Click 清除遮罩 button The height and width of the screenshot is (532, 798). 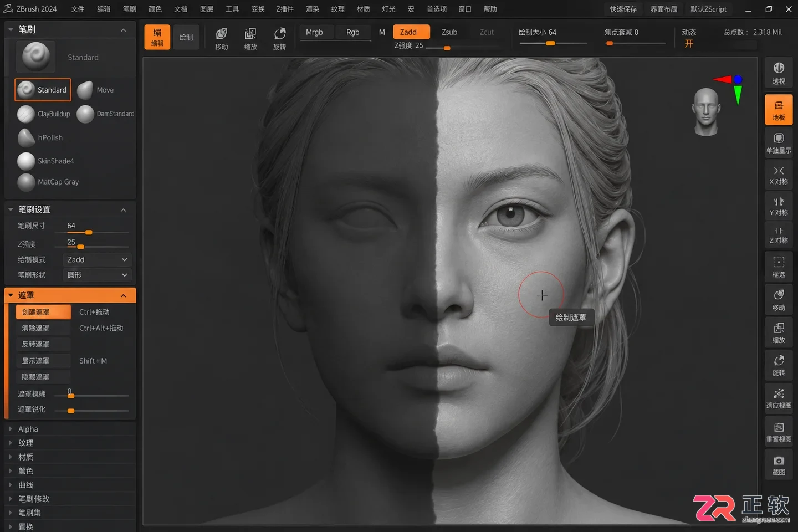click(x=43, y=328)
